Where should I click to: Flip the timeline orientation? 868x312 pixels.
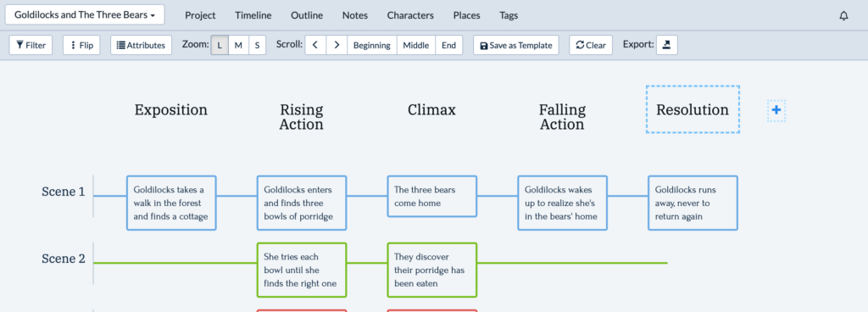click(x=81, y=46)
